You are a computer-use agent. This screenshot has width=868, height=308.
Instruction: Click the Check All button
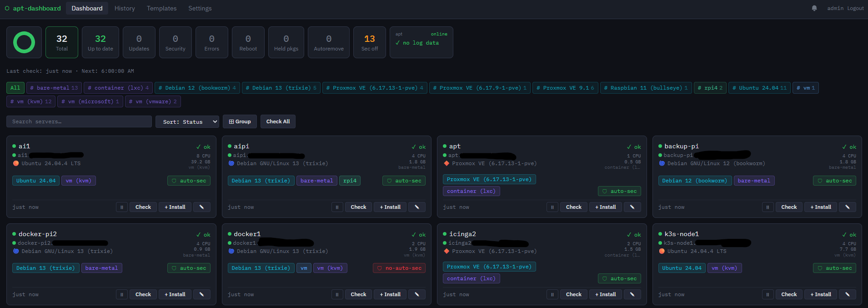pos(278,121)
